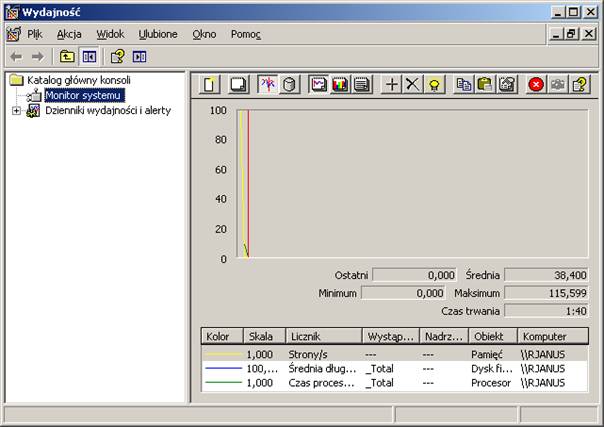The height and width of the screenshot is (427, 604).
Task: Restore the inner console child window
Action: point(572,34)
